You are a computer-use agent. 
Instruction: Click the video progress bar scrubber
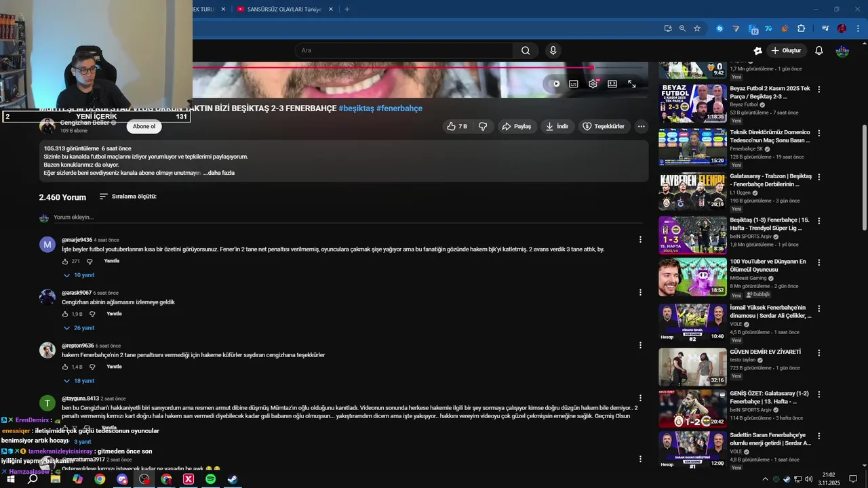pos(591,67)
